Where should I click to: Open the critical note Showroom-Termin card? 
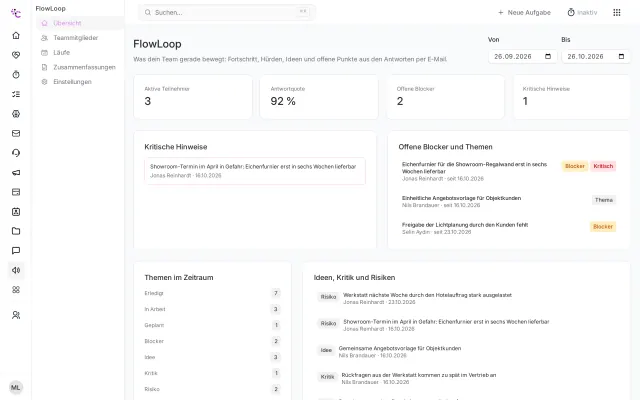[x=255, y=171]
